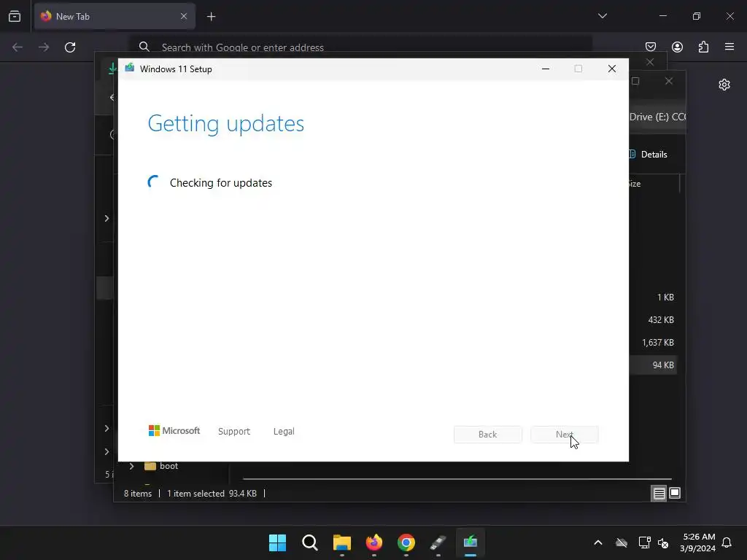This screenshot has width=747, height=560.
Task: Open the Windows Start menu
Action: (x=277, y=542)
